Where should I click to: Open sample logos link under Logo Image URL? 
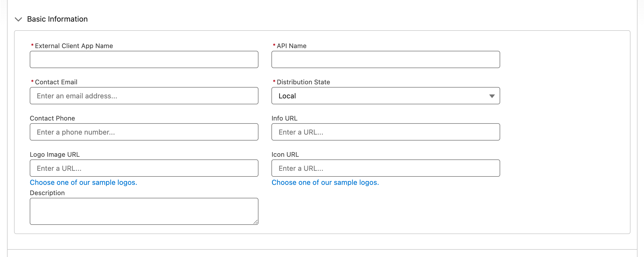(84, 182)
